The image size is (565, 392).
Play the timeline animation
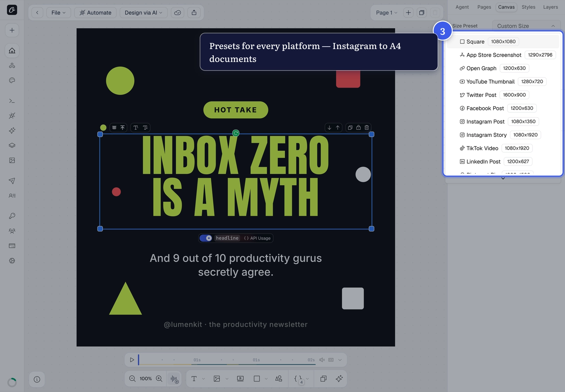(132, 360)
